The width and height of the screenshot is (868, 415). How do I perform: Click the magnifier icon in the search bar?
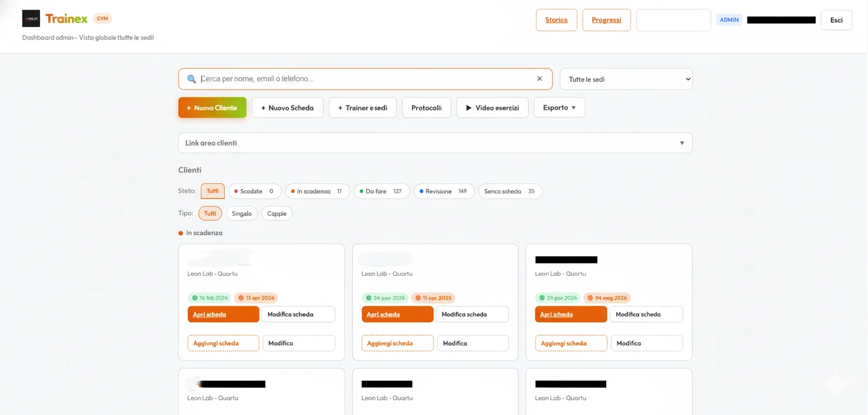tap(191, 78)
